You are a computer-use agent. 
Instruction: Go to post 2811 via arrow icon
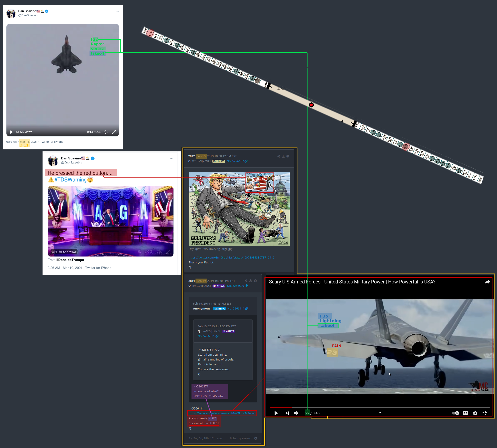255,281
